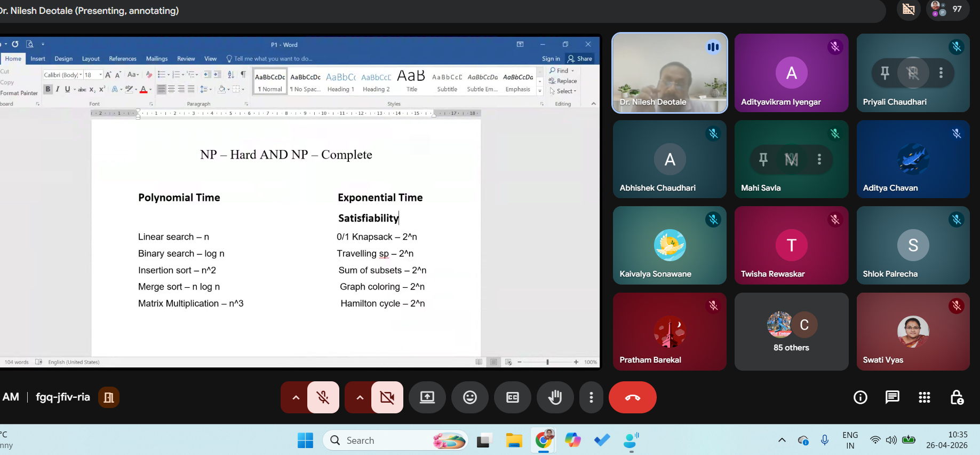Viewport: 980px width, 455px height.
Task: Open the participant count people panel
Action: click(947, 9)
